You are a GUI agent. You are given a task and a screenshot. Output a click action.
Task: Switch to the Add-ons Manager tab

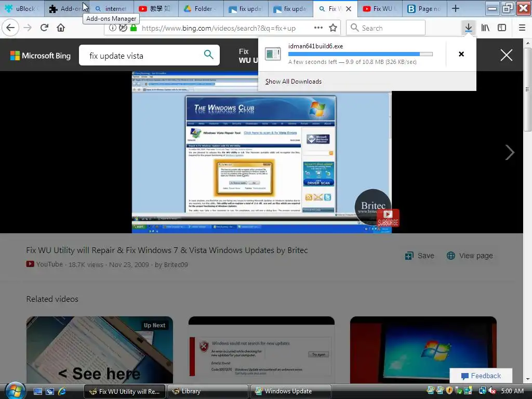point(68,9)
